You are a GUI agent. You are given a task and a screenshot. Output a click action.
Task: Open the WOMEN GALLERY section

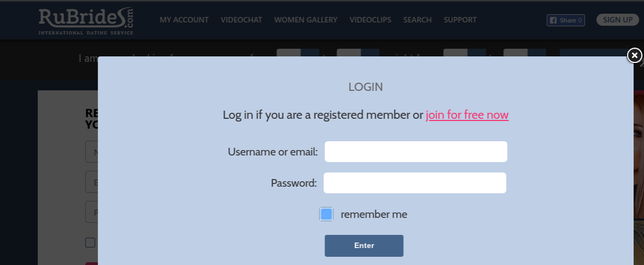305,20
